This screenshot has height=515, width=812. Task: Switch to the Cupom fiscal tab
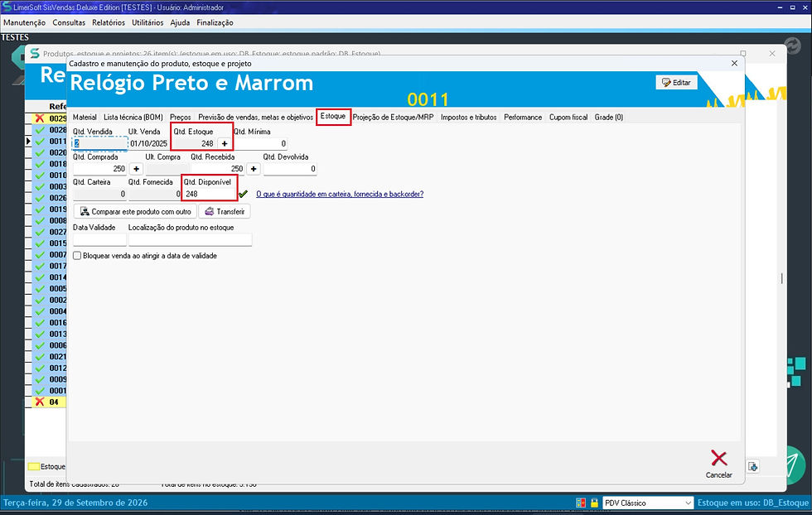[x=568, y=117]
